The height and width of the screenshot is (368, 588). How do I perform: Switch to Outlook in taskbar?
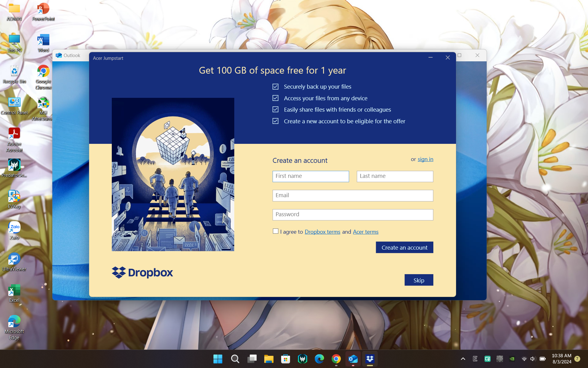click(x=353, y=359)
